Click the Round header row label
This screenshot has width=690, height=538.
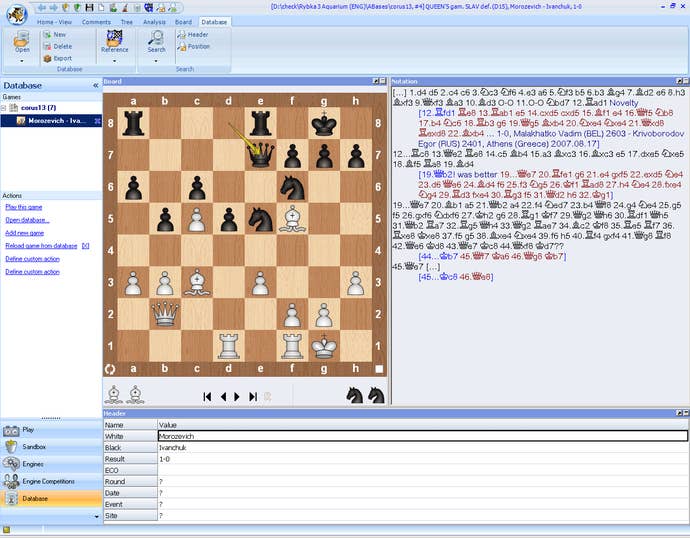(130, 482)
